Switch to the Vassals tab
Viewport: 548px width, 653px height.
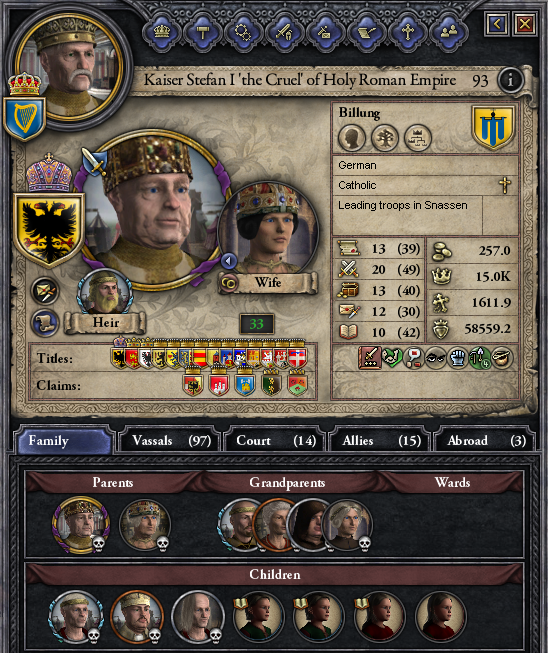tap(169, 440)
